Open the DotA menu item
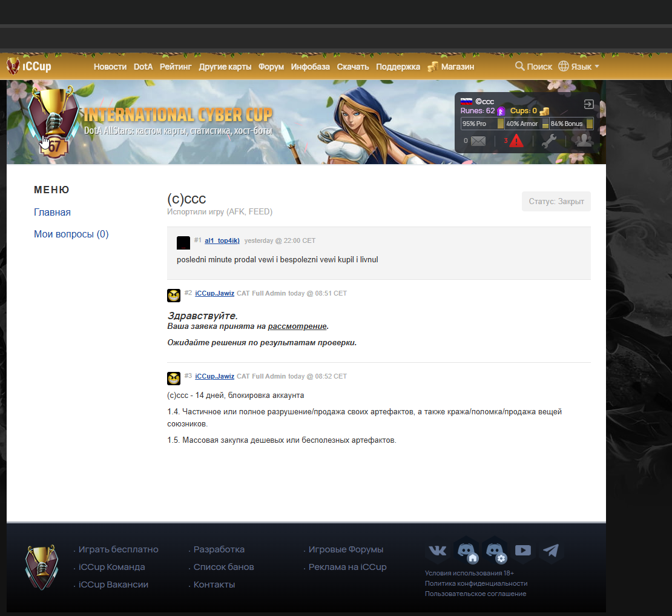This screenshot has width=672, height=616. click(143, 67)
